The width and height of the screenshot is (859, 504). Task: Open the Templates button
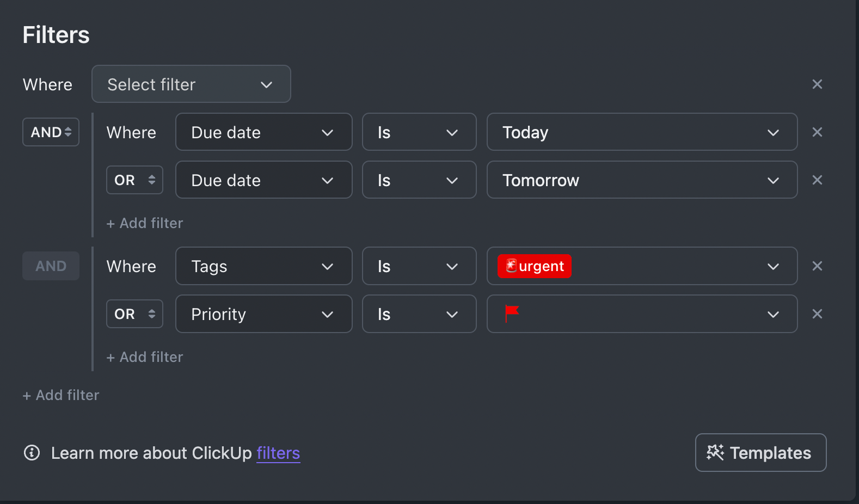(760, 453)
